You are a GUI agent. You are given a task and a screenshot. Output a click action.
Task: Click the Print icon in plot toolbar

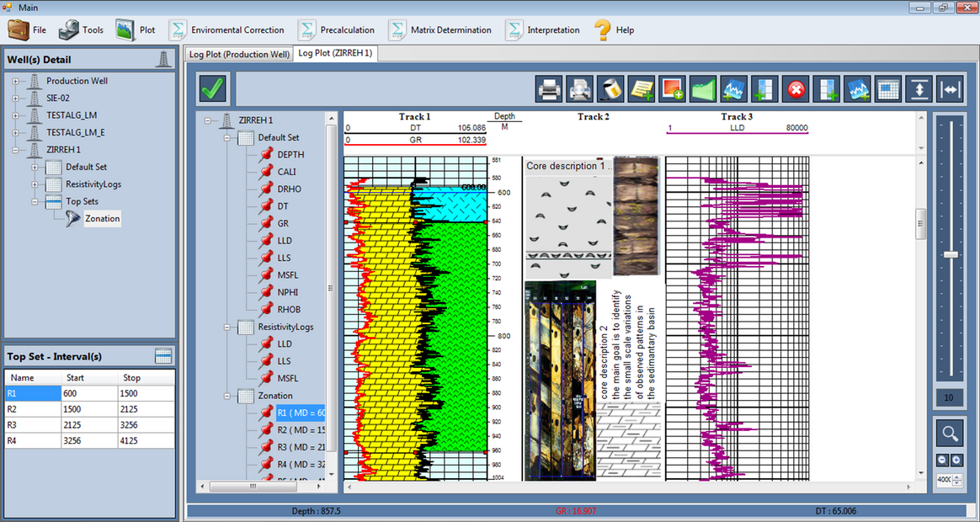click(550, 88)
